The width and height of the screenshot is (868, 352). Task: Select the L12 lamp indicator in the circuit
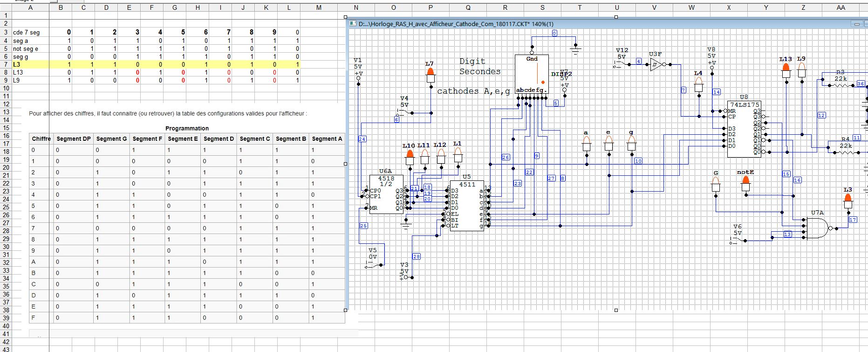tap(441, 156)
